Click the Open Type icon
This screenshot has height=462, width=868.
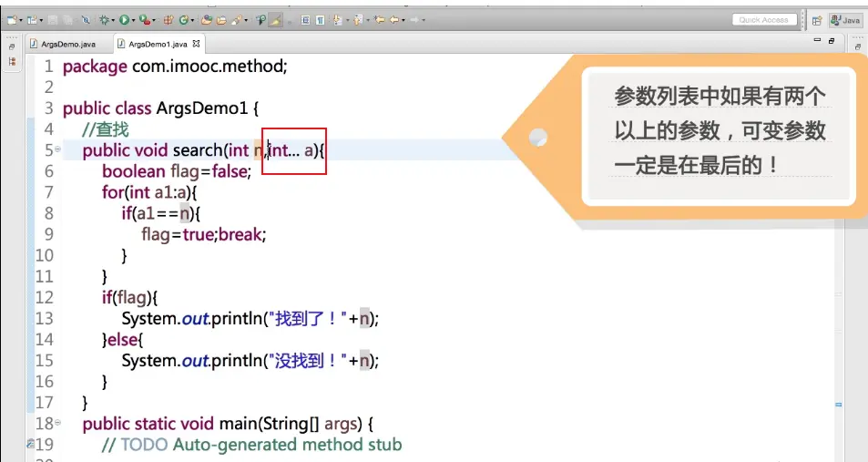tap(207, 20)
